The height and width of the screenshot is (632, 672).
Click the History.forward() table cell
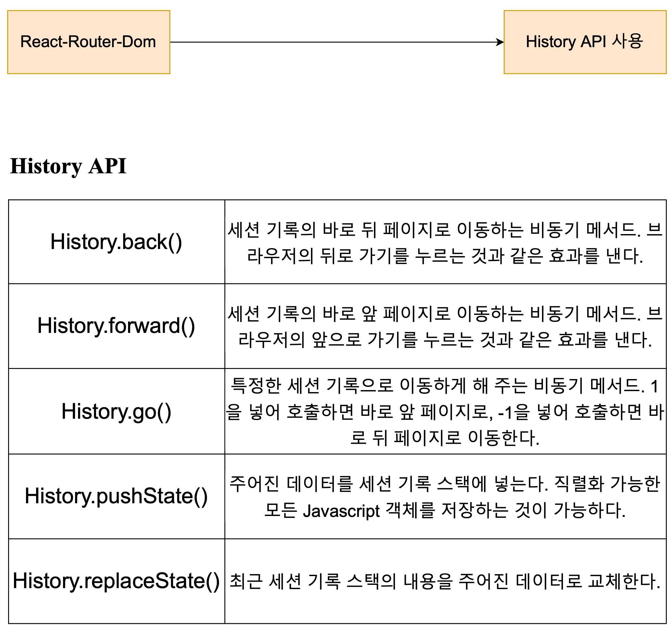[x=116, y=326]
